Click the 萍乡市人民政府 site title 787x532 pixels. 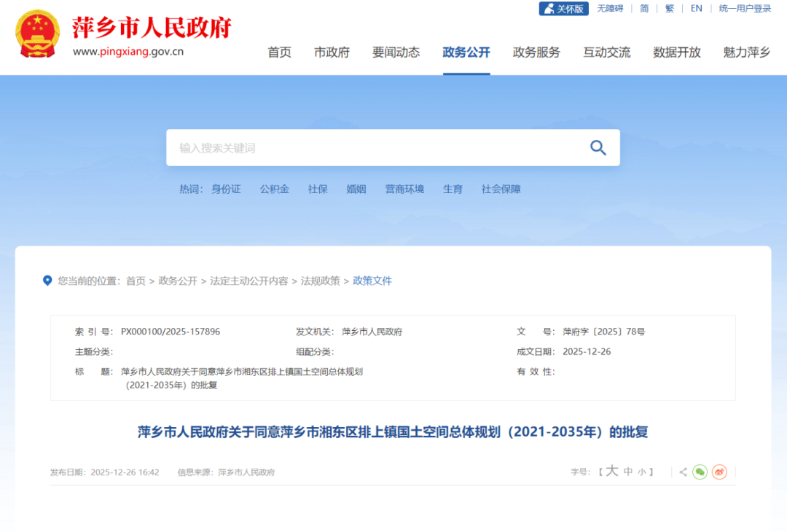pyautogui.click(x=151, y=27)
